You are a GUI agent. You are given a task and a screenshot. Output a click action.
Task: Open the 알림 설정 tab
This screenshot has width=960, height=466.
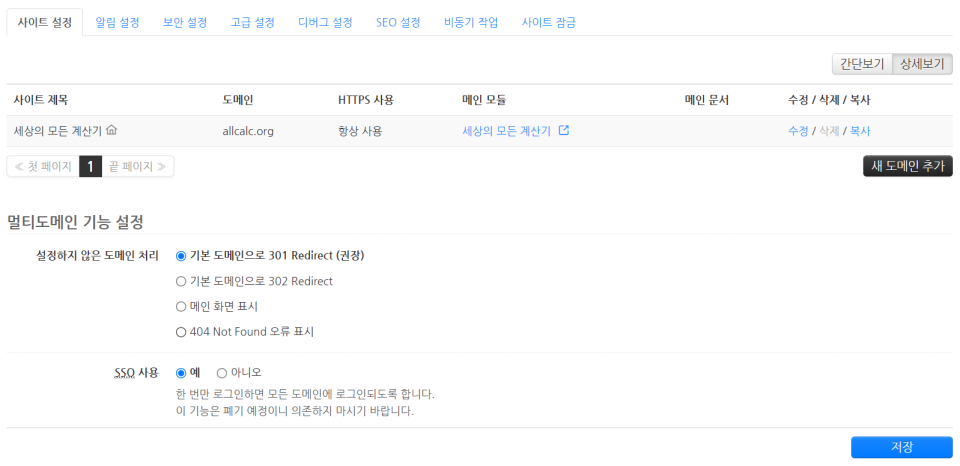(x=117, y=22)
